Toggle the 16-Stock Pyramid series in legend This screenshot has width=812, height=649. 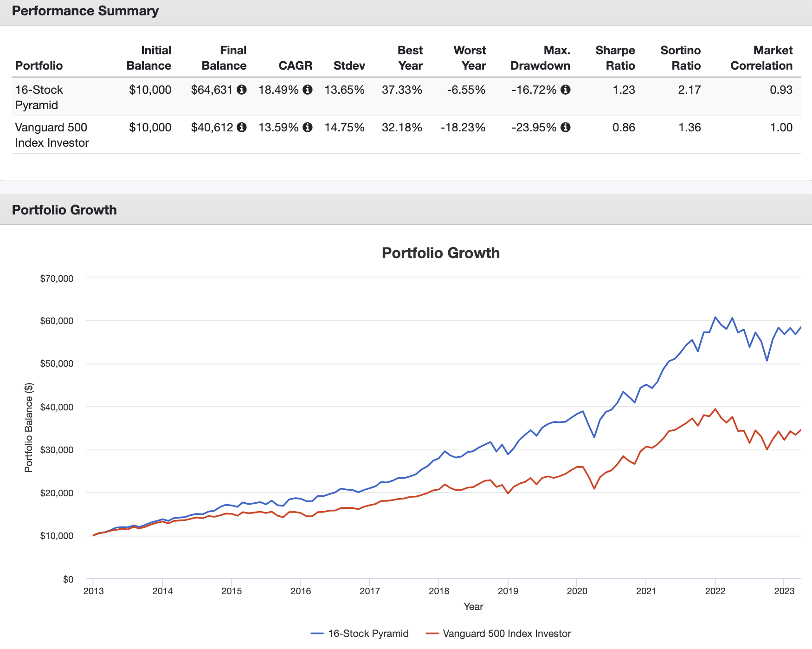coord(370,633)
